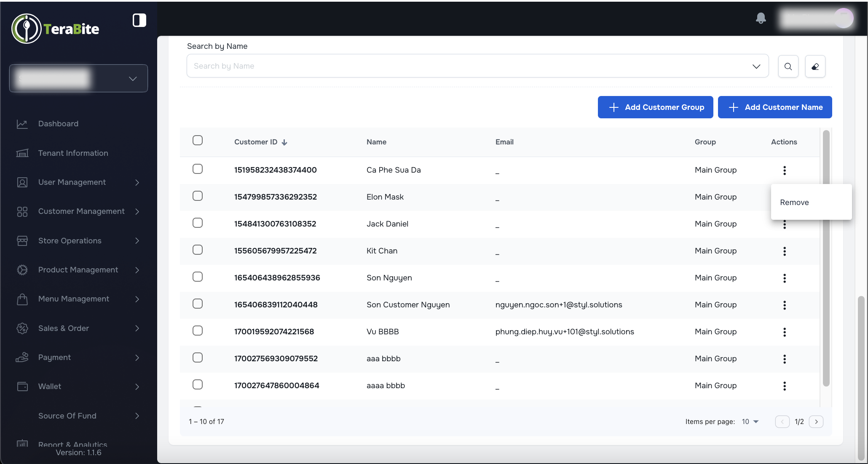Expand the Search by Name dropdown
868x464 pixels.
click(756, 66)
